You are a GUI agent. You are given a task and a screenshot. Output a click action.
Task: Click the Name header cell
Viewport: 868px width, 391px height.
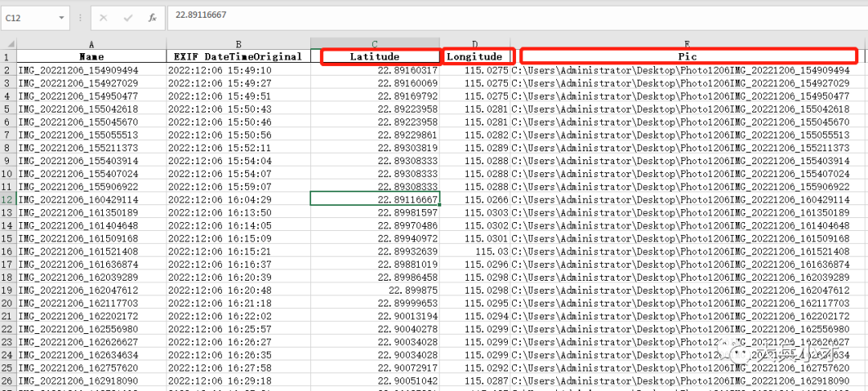(92, 56)
